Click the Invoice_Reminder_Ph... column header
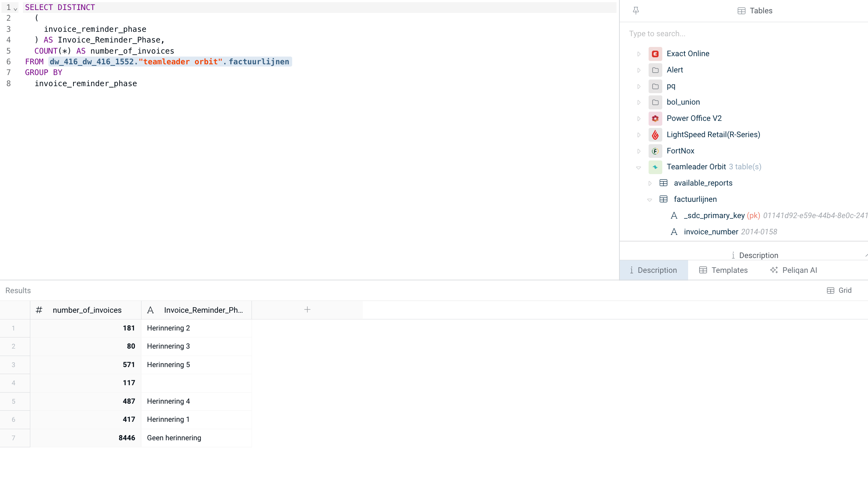Image resolution: width=868 pixels, height=485 pixels. 197,310
